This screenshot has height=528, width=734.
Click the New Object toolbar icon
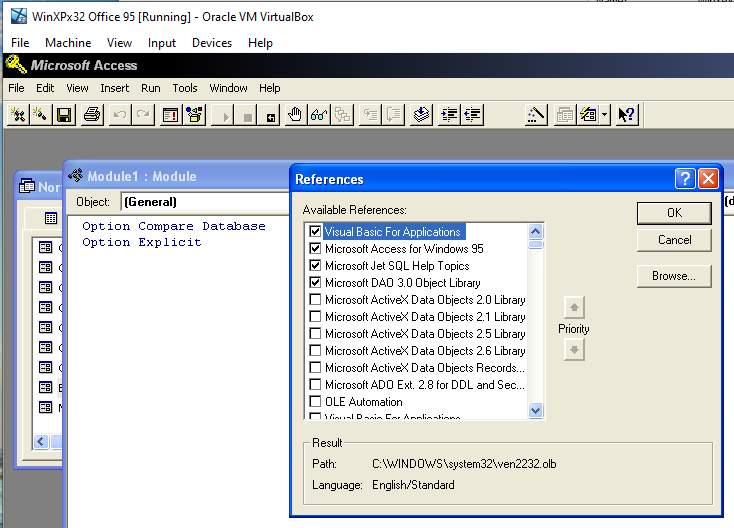coord(588,115)
